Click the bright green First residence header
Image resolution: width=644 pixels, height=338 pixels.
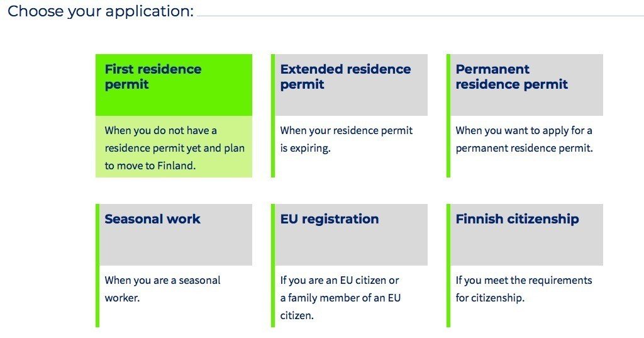point(174,85)
